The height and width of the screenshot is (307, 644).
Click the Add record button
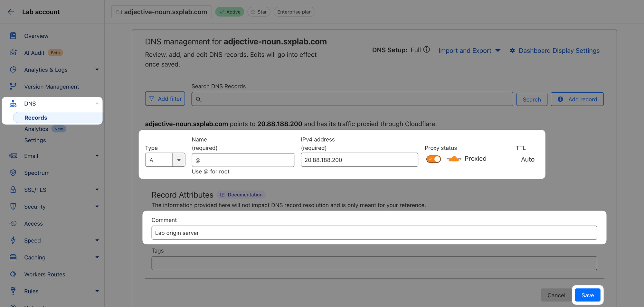(x=577, y=99)
